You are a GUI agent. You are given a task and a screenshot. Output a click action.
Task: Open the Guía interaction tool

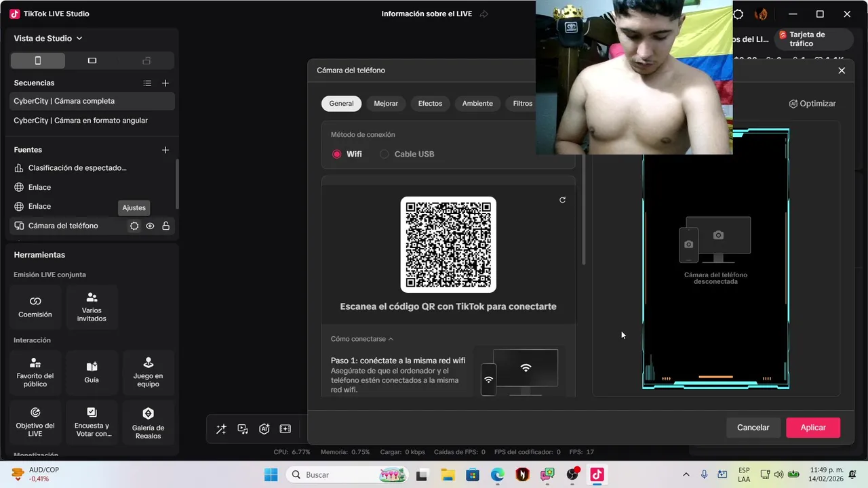point(92,373)
